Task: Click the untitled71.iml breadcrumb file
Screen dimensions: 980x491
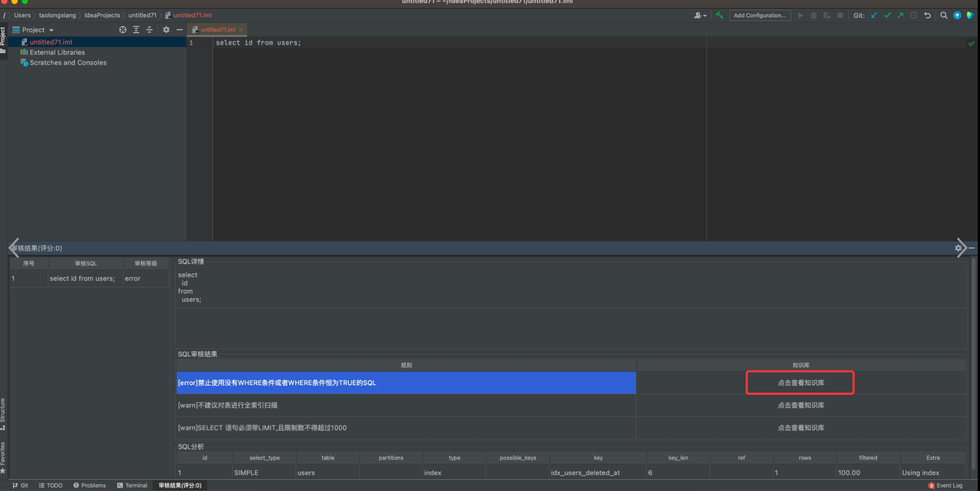Action: (x=189, y=15)
